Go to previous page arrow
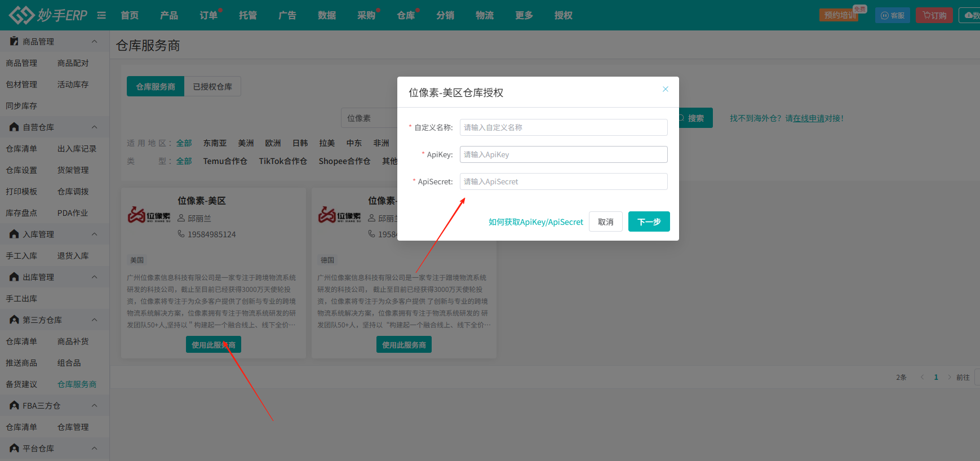The image size is (980, 461). tap(922, 377)
